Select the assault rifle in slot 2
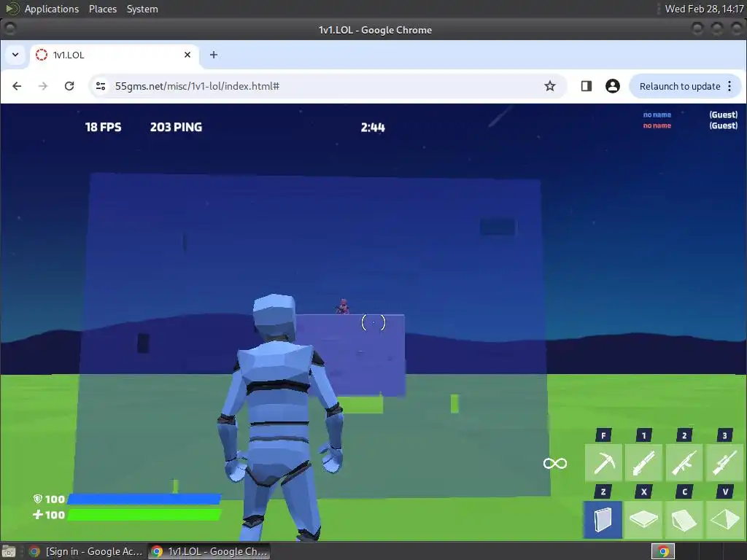Screen dimensions: 747x560 [x=684, y=462]
